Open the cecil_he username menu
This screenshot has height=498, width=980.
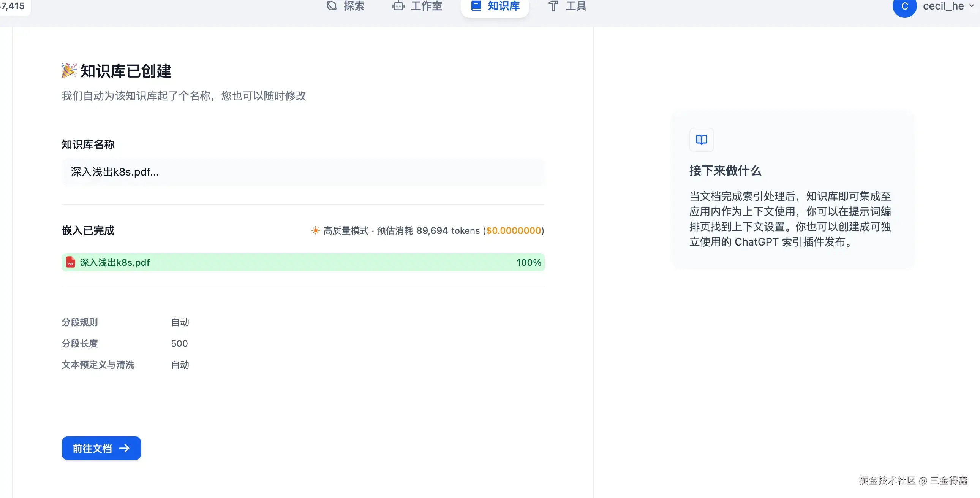(943, 6)
